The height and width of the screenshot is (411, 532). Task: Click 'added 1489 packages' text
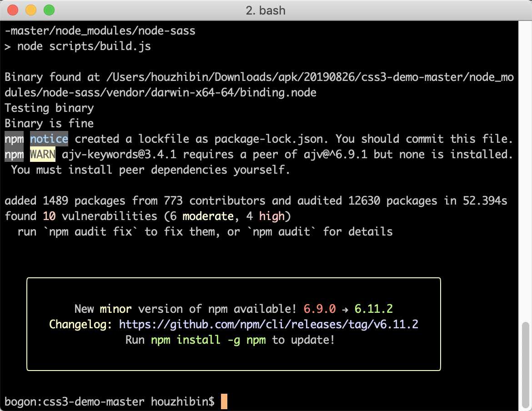click(x=65, y=201)
